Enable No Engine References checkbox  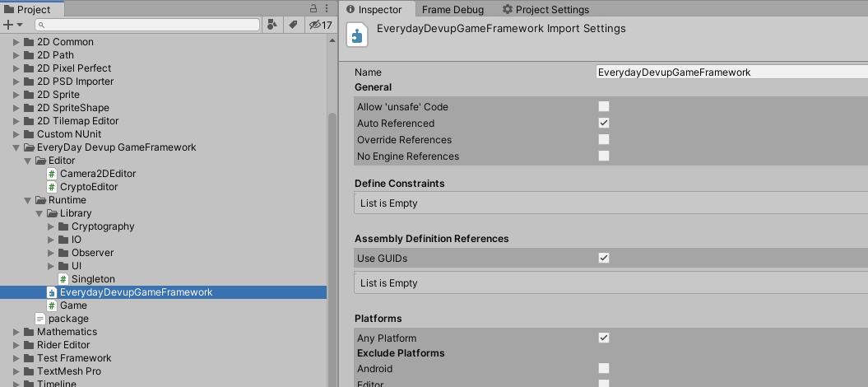tap(604, 156)
